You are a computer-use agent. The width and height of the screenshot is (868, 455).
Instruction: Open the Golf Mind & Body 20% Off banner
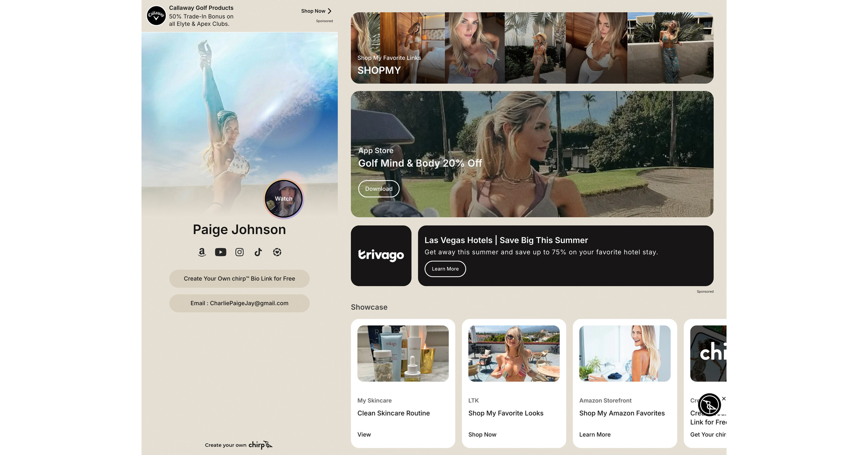pyautogui.click(x=532, y=154)
